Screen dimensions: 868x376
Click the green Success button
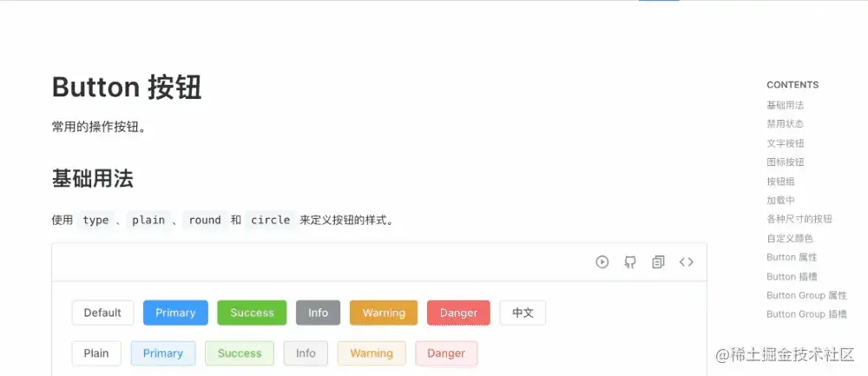tap(252, 313)
